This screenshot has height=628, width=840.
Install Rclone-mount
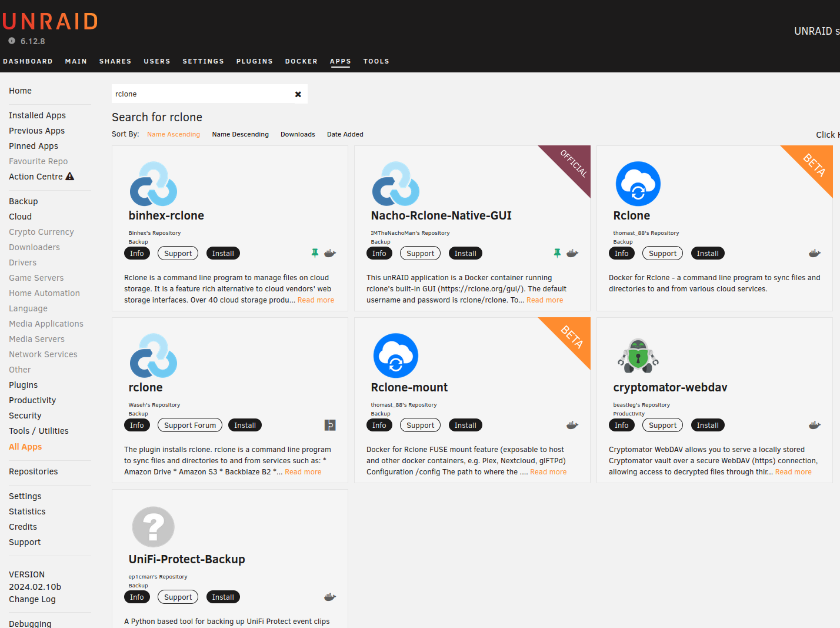point(465,425)
